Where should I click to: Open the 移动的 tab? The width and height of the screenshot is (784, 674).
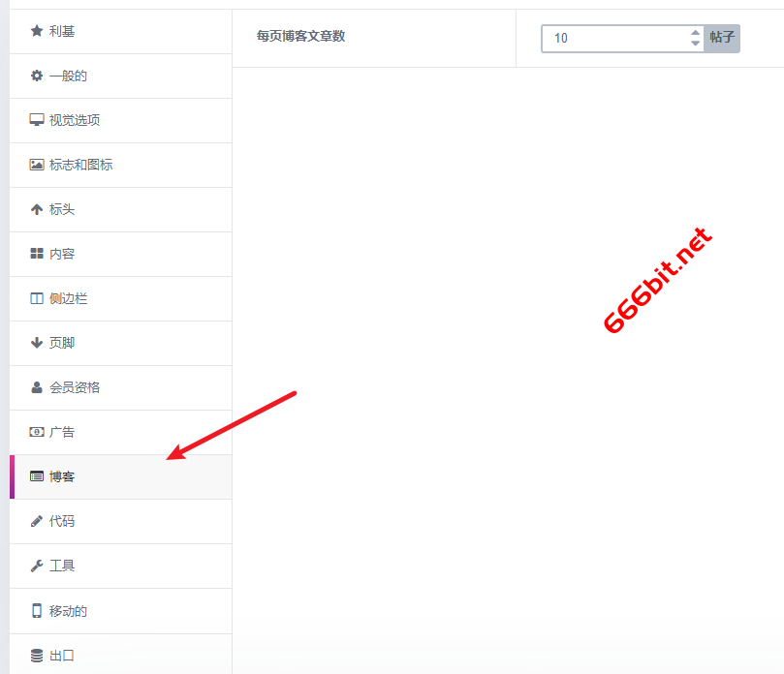pos(120,611)
